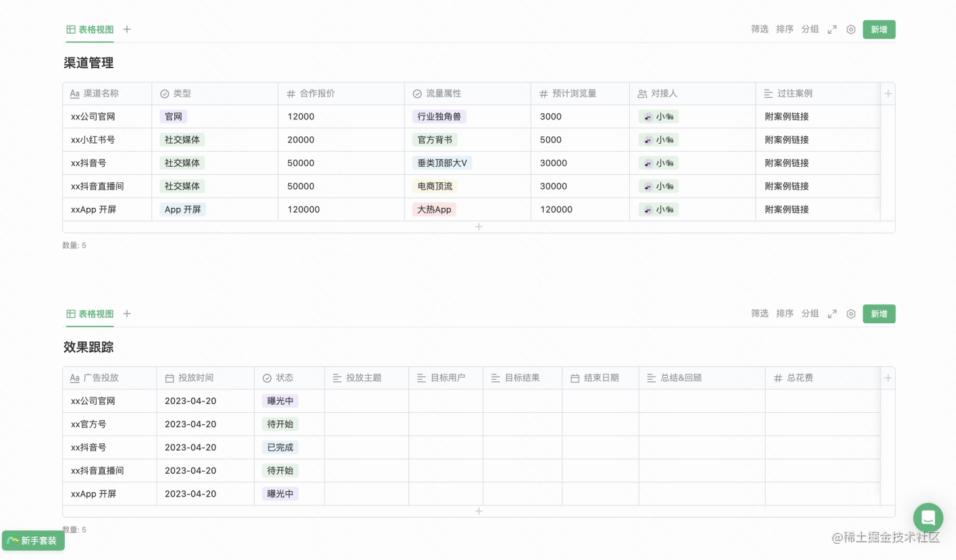
Task: Click the 过往案例 column header
Action: pos(818,94)
